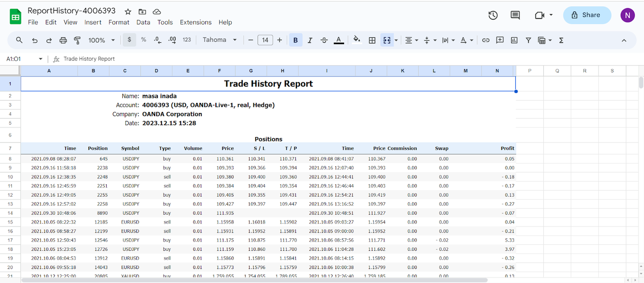This screenshot has height=283, width=644.
Task: Open the font dropdown showing Tahoma
Action: tap(220, 40)
